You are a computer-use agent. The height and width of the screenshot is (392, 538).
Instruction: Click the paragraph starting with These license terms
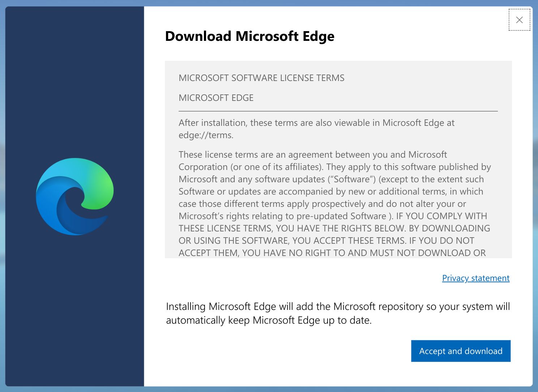coord(333,203)
